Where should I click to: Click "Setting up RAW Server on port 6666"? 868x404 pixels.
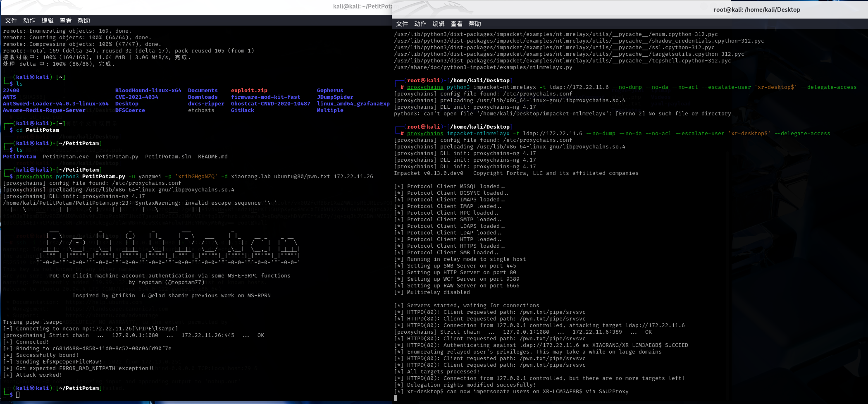457,286
